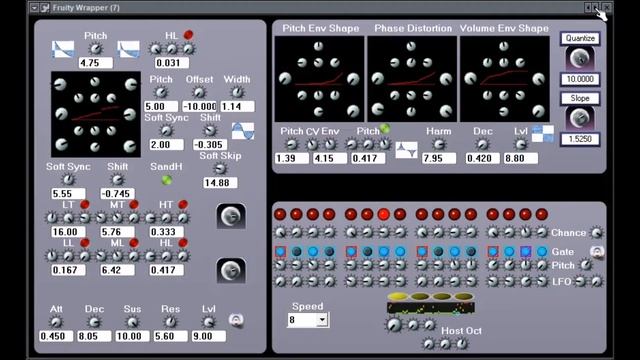Screen dimensions: 640x360
Task: Toggle the red HL LED at top
Action: tap(188, 35)
